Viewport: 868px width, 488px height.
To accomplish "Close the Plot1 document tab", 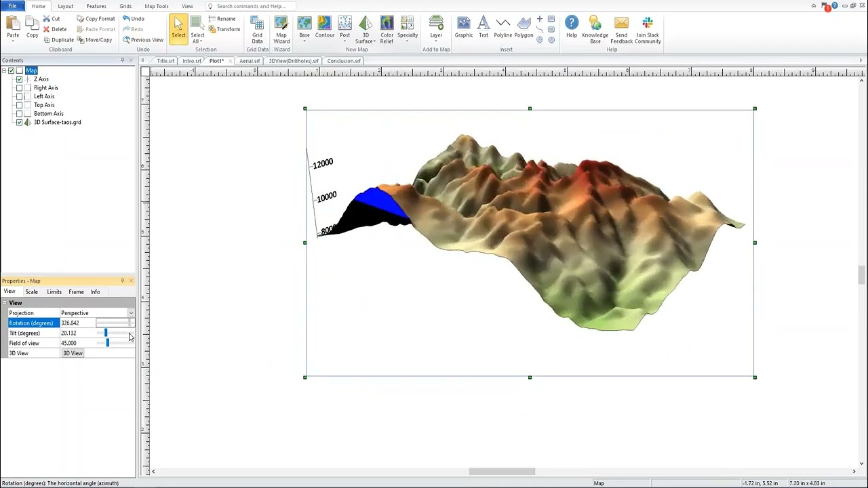I will pos(231,61).
